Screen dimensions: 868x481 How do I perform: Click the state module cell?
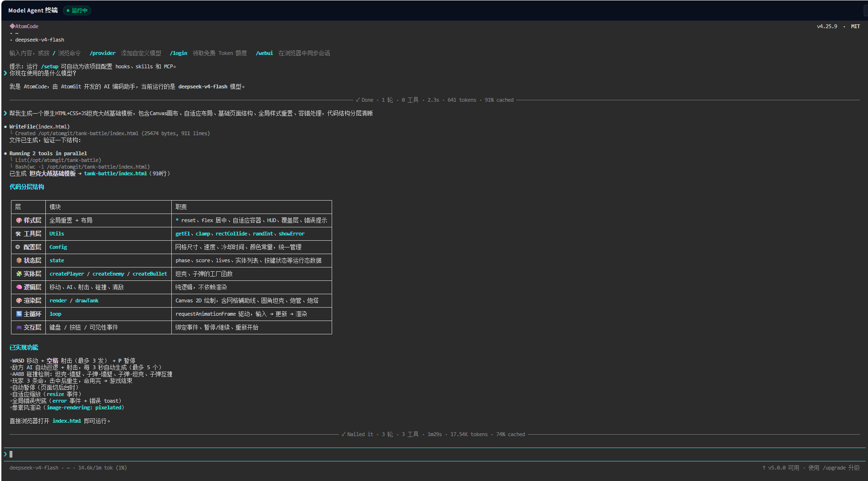click(57, 260)
